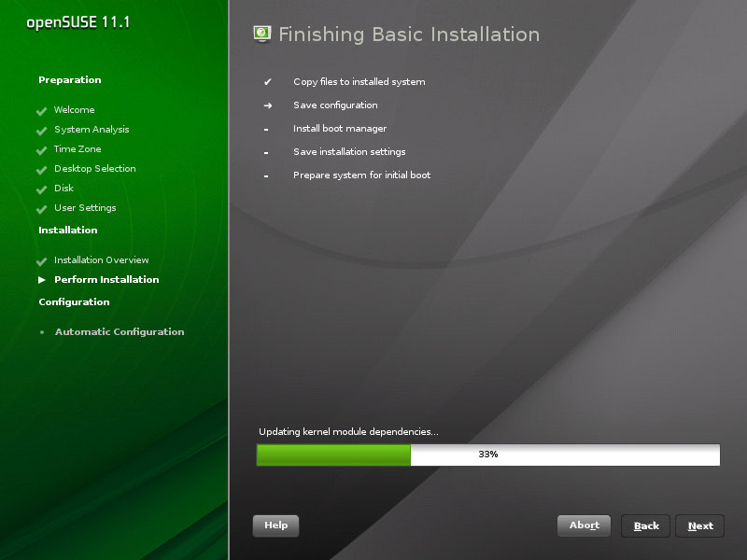Click the arrow marker beside Perform Installation
747x560 pixels.
[x=42, y=280]
